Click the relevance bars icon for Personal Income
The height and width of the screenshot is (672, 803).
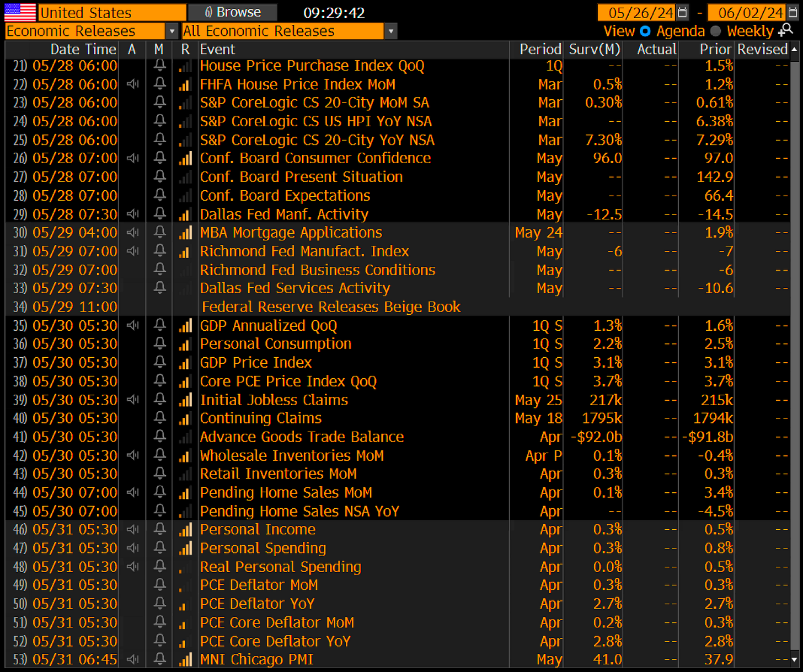(185, 530)
